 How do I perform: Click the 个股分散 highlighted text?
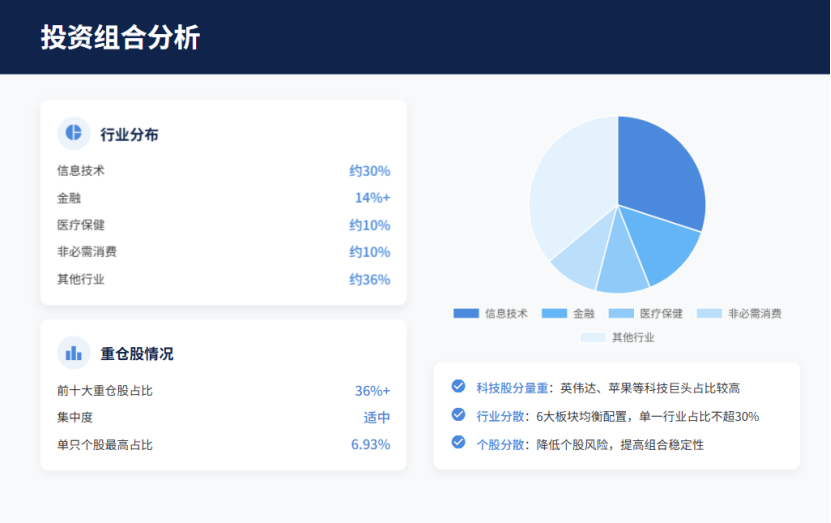[500, 444]
